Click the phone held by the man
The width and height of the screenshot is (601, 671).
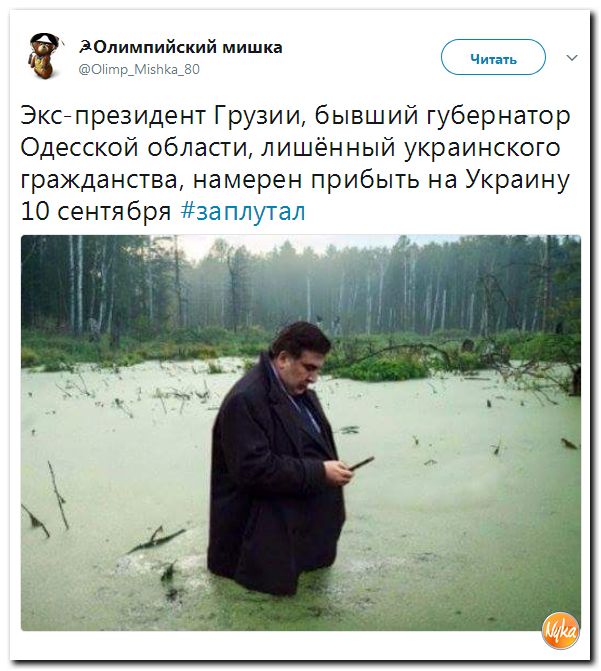[x=362, y=463]
